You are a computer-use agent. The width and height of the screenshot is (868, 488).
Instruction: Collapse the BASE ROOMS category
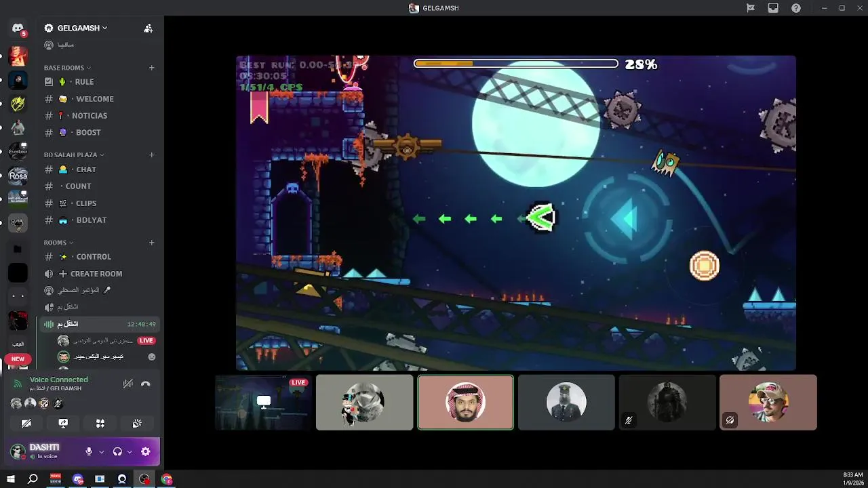tap(67, 68)
